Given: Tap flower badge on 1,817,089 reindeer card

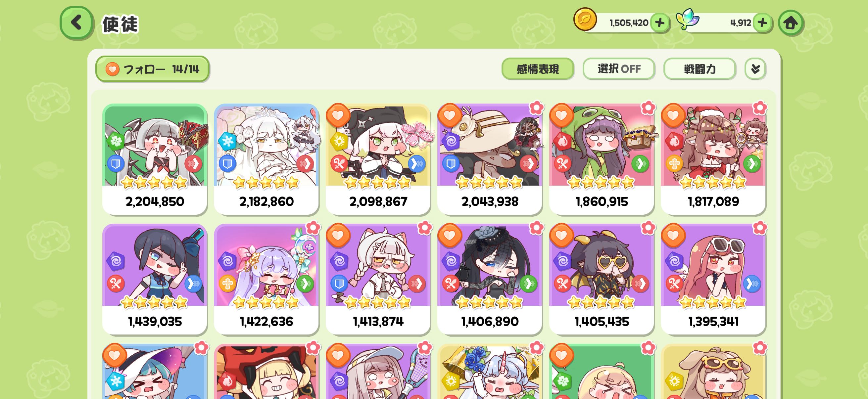Looking at the screenshot, I should [x=759, y=108].
